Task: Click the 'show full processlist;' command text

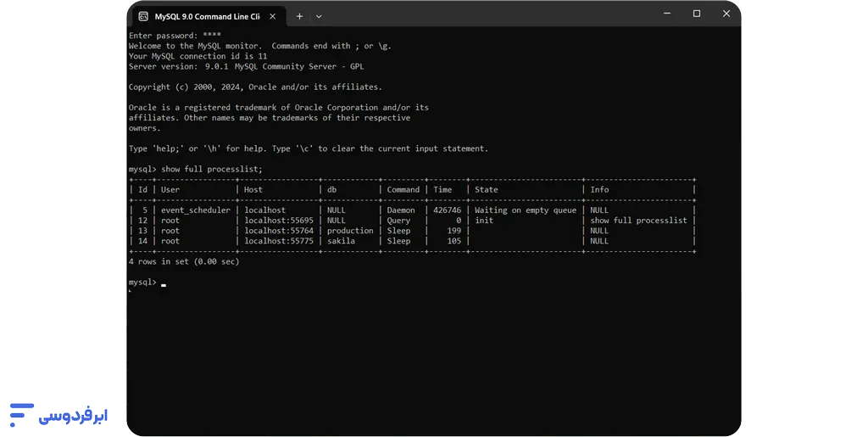Action: (x=211, y=169)
